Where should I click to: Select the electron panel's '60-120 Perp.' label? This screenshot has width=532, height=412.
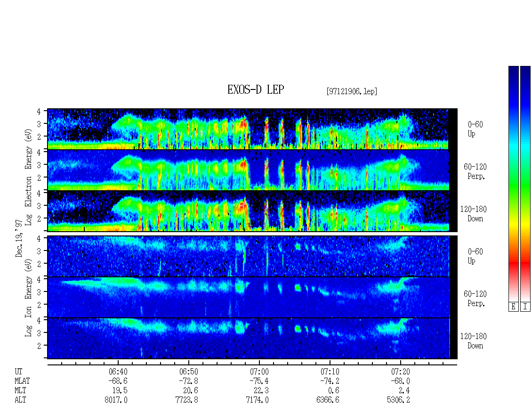click(475, 171)
